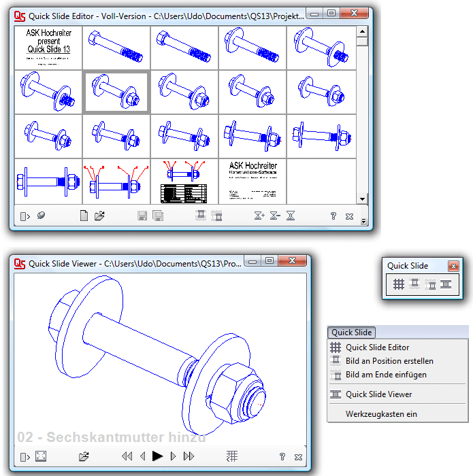
Task: Click the exit-door icon in the Viewer toolbar
Action: pyautogui.click(x=25, y=457)
